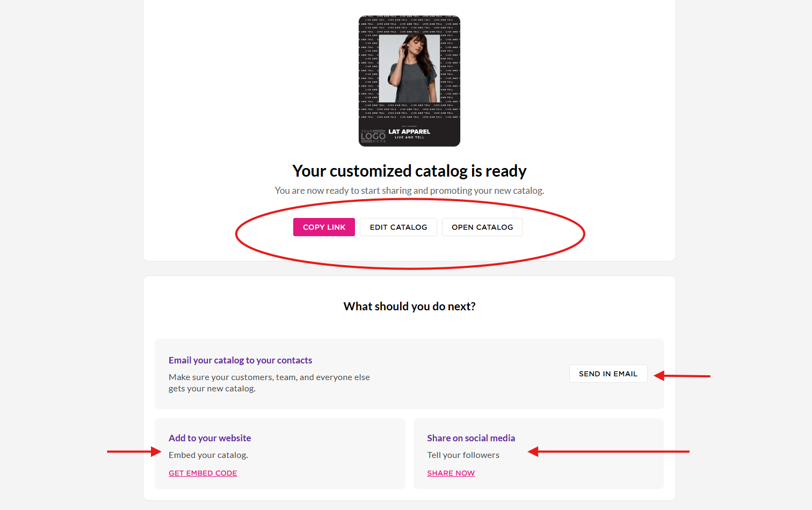Open the catalog with Open Catalog

click(x=482, y=227)
